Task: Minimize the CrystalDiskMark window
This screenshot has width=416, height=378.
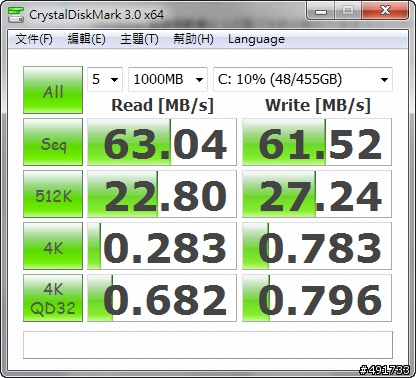Action: coord(321,11)
